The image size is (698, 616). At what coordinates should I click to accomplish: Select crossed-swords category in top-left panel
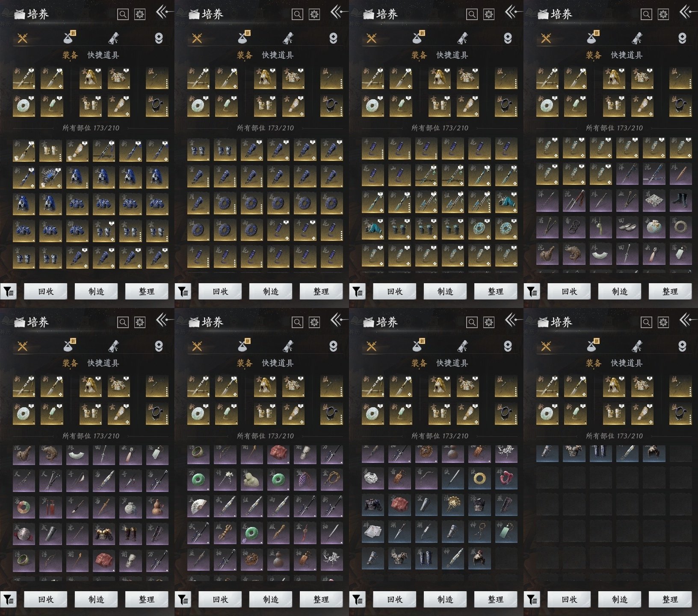23,38
